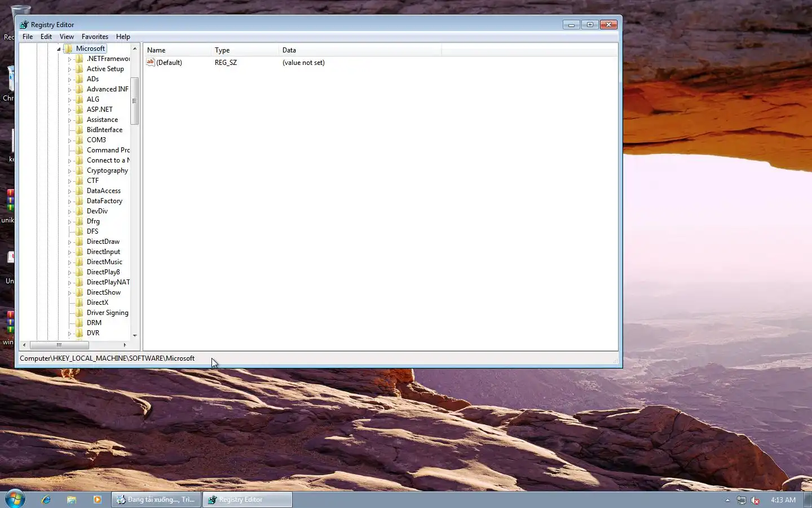The height and width of the screenshot is (508, 812).
Task: Open the File menu
Action: click(x=28, y=37)
